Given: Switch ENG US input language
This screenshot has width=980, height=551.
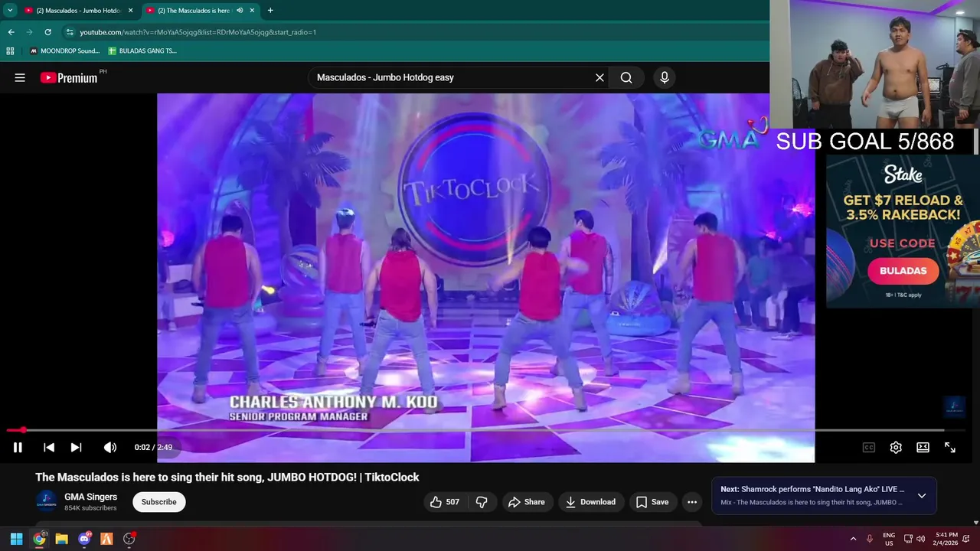Looking at the screenshot, I should [x=889, y=539].
